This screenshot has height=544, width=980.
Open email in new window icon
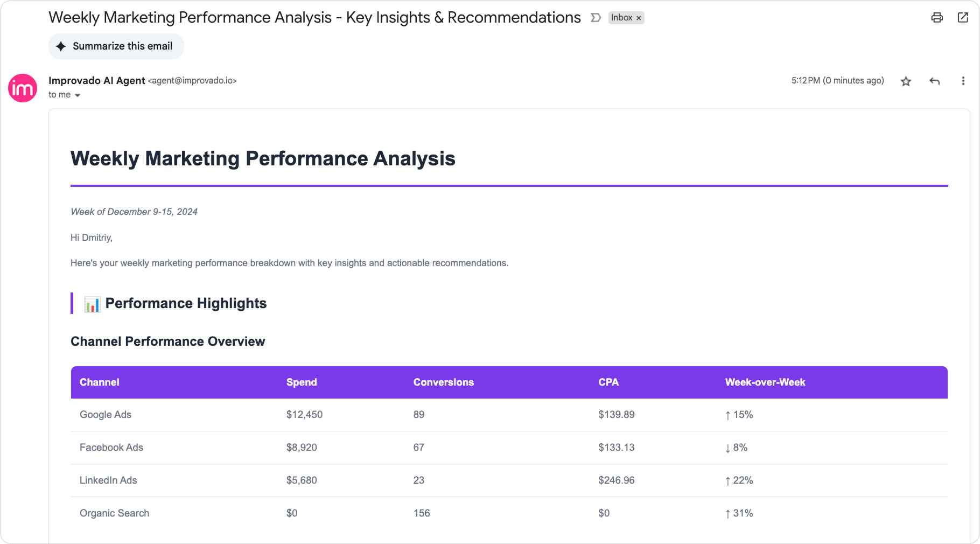[x=963, y=17]
